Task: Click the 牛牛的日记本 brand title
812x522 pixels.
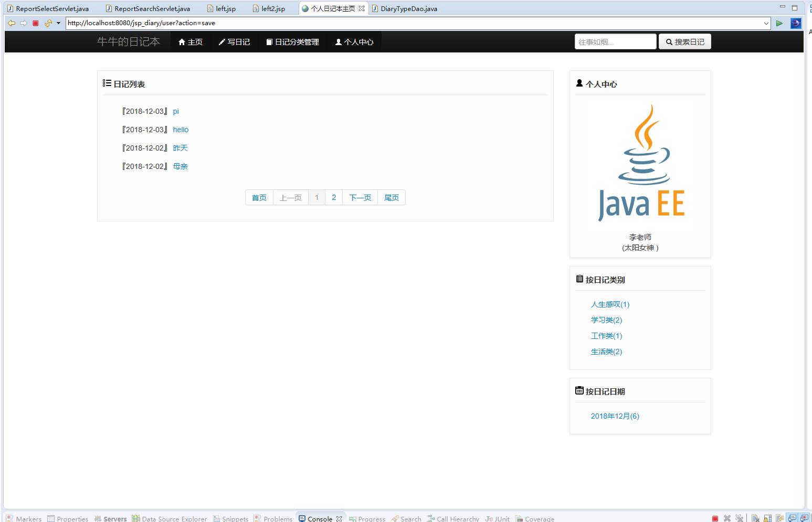Action: coord(129,42)
